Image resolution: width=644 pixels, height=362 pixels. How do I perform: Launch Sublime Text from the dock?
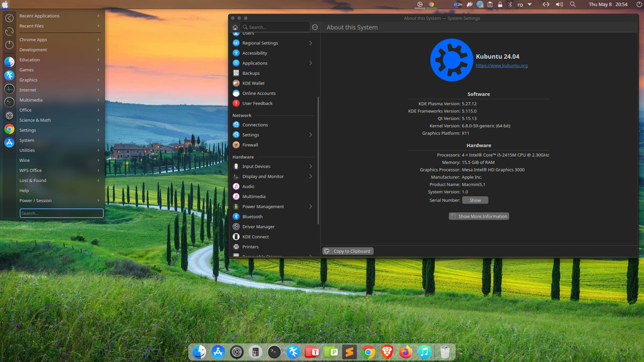click(349, 352)
